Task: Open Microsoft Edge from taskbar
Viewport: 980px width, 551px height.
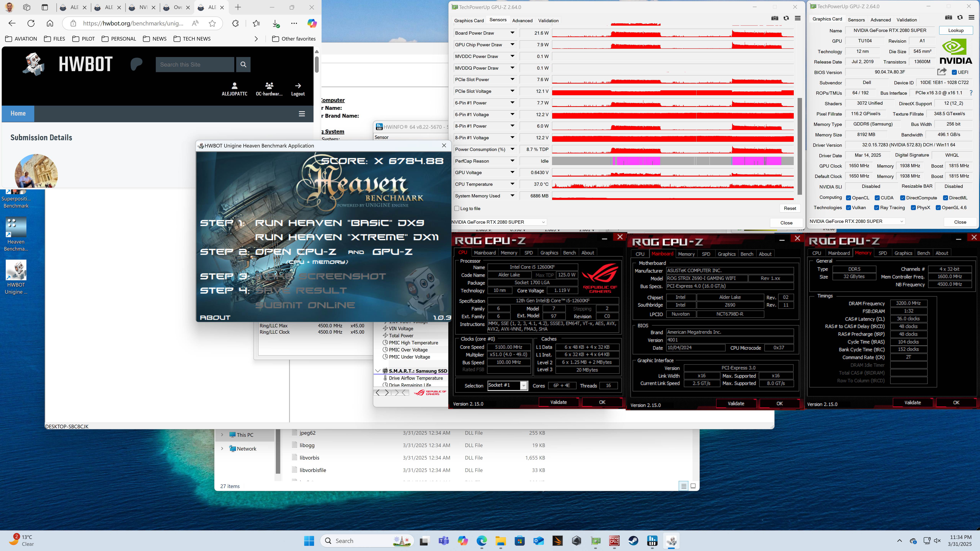Action: [x=482, y=540]
